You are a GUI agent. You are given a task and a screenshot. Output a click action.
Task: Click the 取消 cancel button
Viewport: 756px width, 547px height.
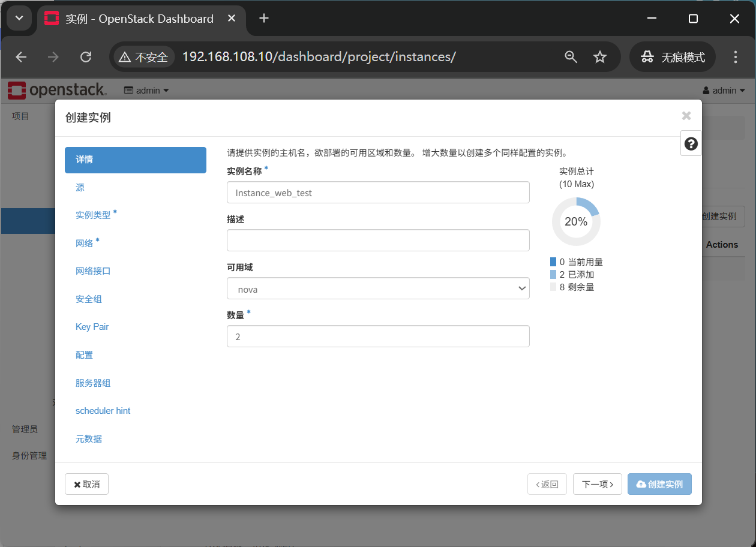(x=86, y=485)
